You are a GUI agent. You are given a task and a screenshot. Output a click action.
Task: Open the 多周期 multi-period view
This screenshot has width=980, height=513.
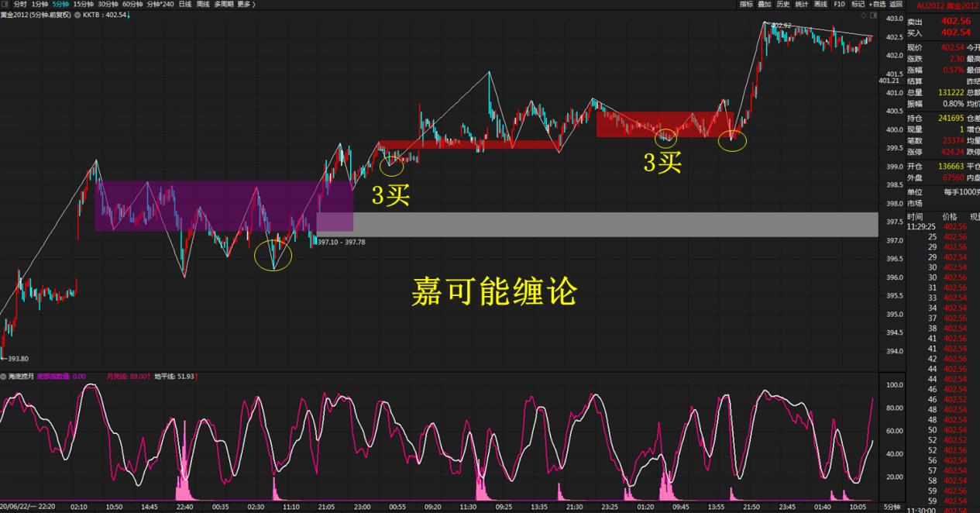pyautogui.click(x=224, y=4)
